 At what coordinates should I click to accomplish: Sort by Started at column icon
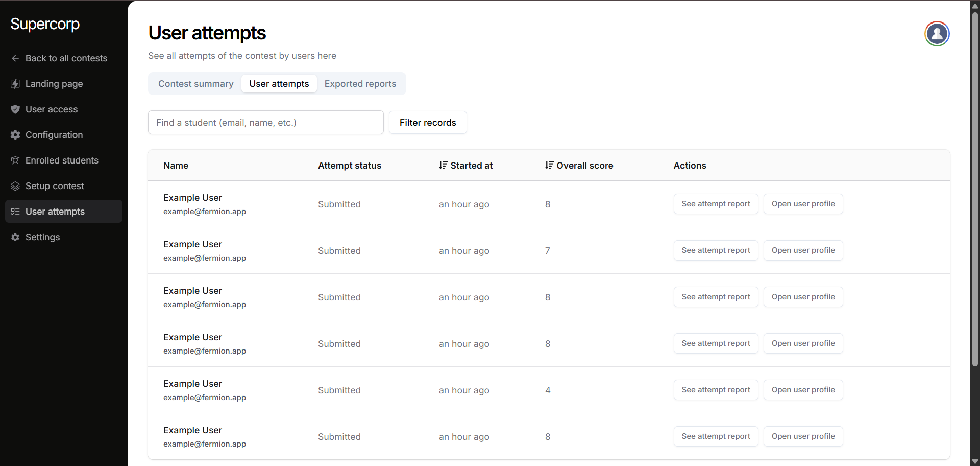pos(443,165)
